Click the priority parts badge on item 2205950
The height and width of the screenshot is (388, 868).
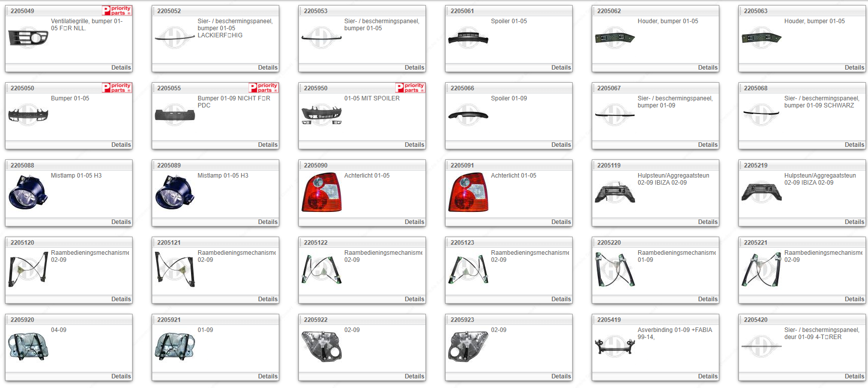pos(410,88)
